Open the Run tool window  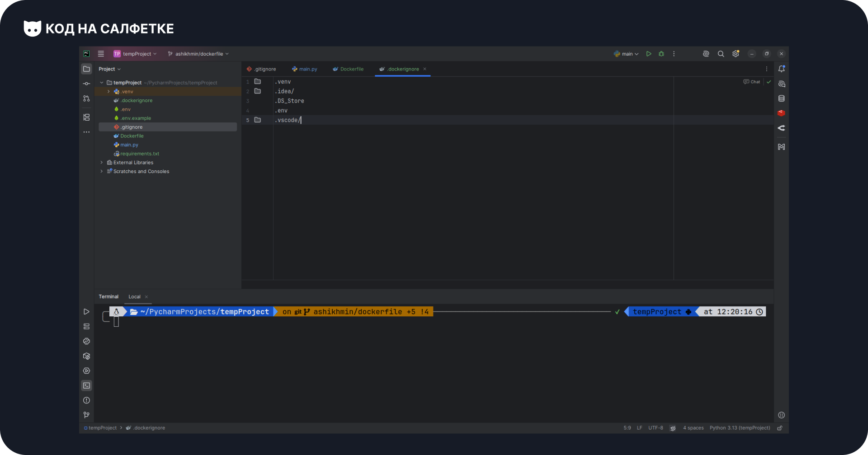[x=86, y=312]
